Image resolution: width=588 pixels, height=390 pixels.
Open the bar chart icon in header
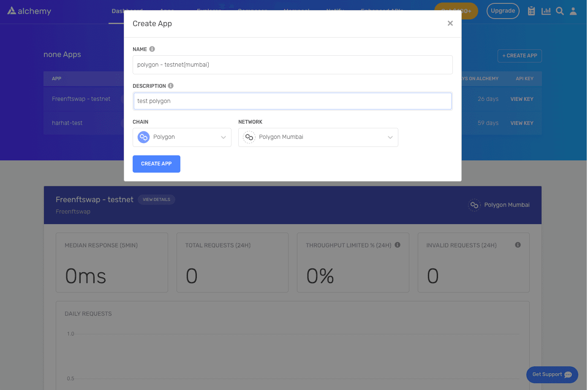[x=546, y=11]
